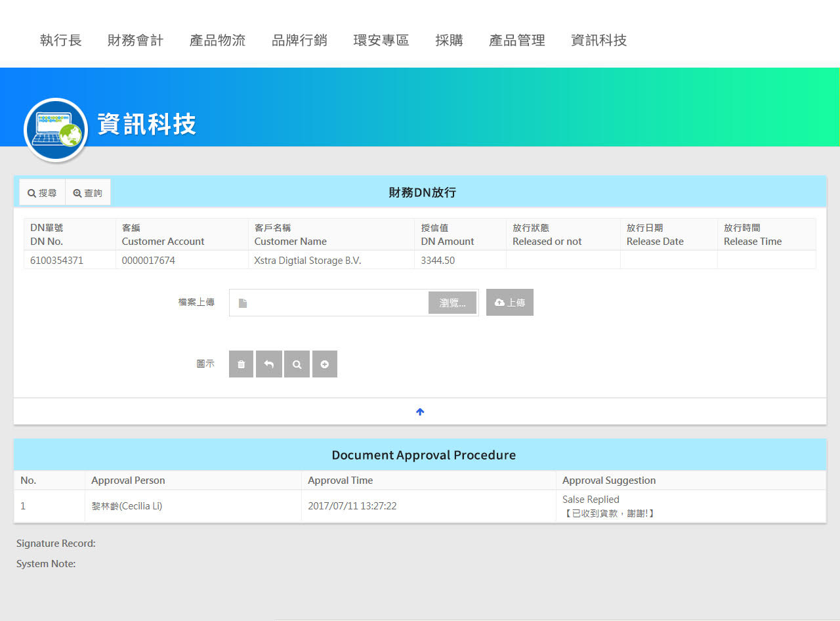Click the plus circle icon button
The image size is (840, 621).
pyautogui.click(x=325, y=364)
